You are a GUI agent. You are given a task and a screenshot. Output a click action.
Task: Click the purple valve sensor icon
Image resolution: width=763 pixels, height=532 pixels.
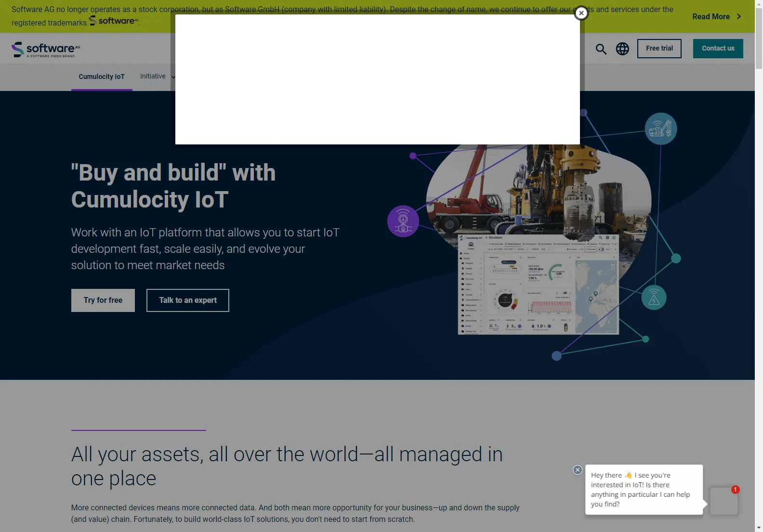(403, 221)
